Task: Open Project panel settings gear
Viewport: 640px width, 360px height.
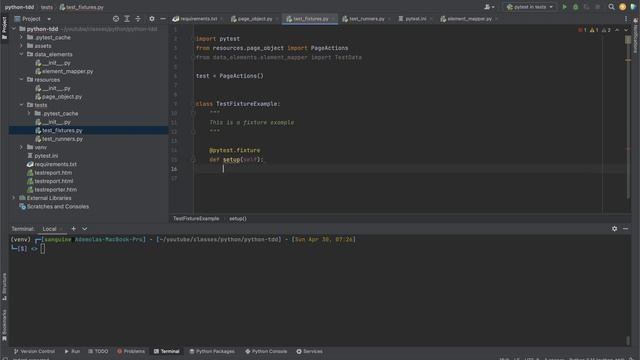Action: pos(152,19)
